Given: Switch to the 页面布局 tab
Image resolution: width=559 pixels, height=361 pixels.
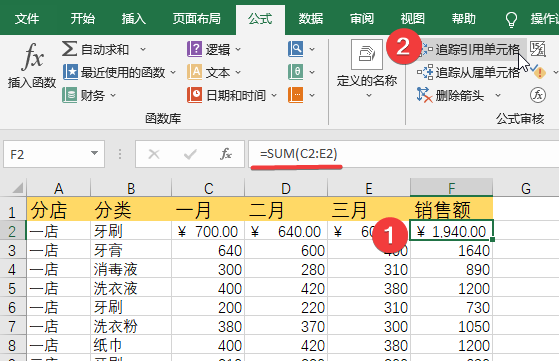Looking at the screenshot, I should point(196,19).
